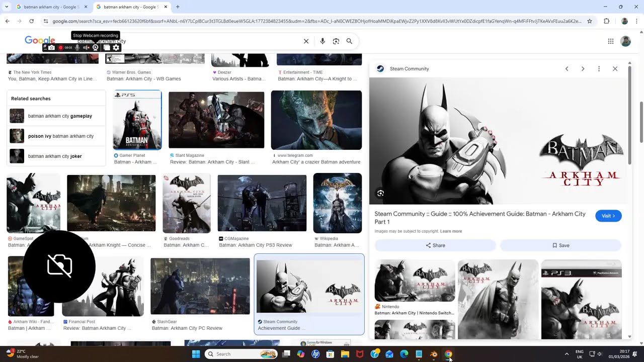
Task: Open Steam Community guide title link
Action: click(x=480, y=218)
